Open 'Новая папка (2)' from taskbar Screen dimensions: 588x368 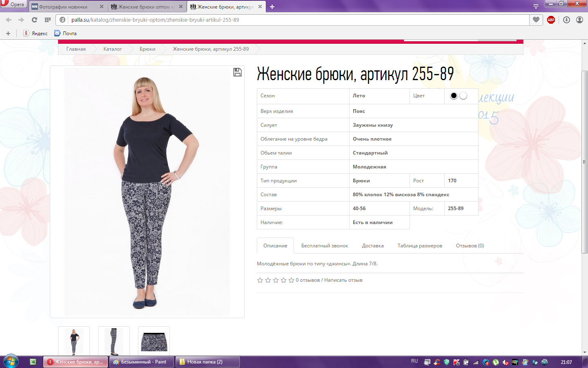[x=207, y=362]
